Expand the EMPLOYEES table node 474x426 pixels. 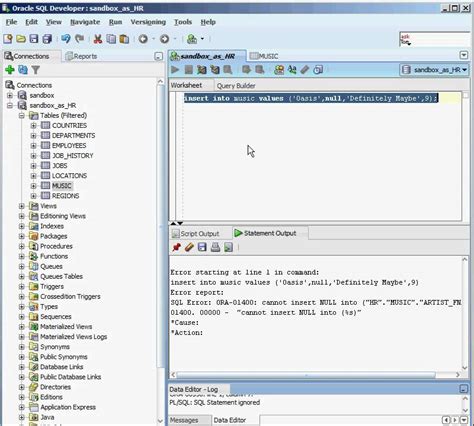(x=33, y=146)
